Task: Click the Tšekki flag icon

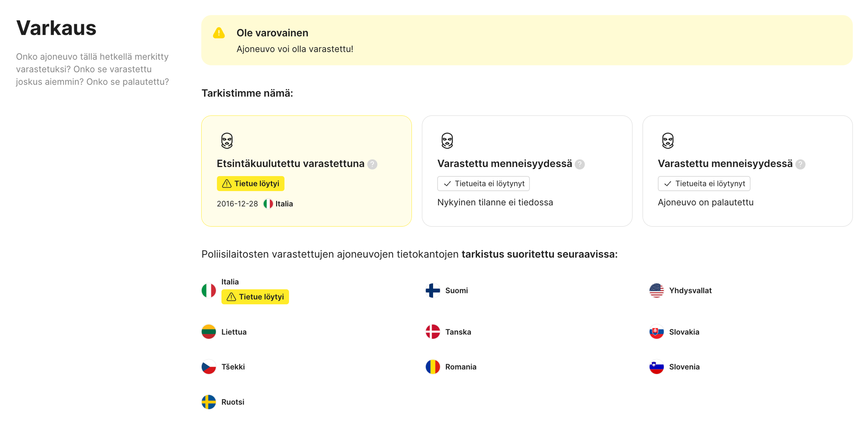Action: tap(209, 367)
